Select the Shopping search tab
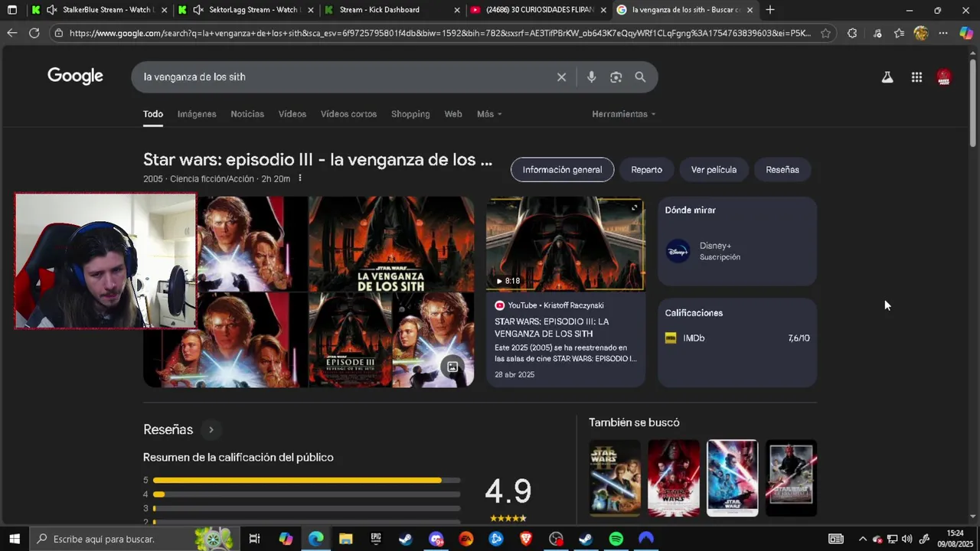 click(410, 114)
